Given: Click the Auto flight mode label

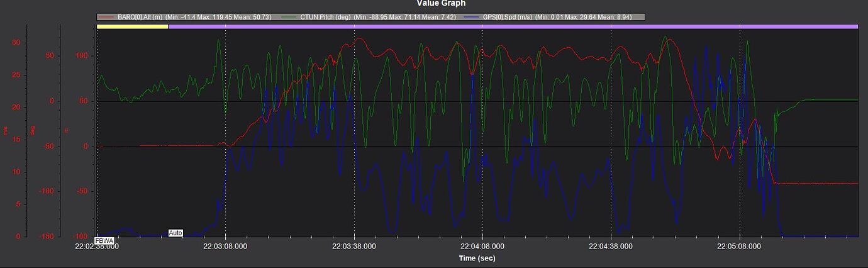Looking at the screenshot, I should (x=175, y=233).
